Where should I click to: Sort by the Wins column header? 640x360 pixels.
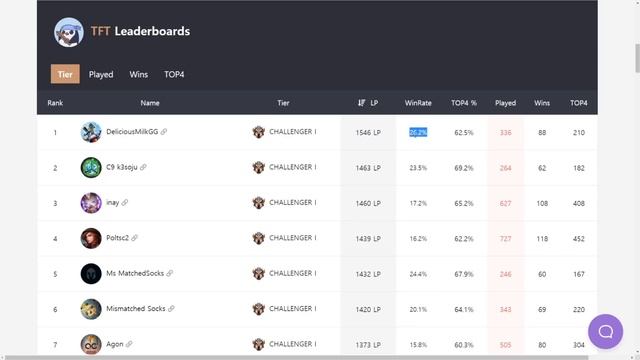click(x=542, y=103)
